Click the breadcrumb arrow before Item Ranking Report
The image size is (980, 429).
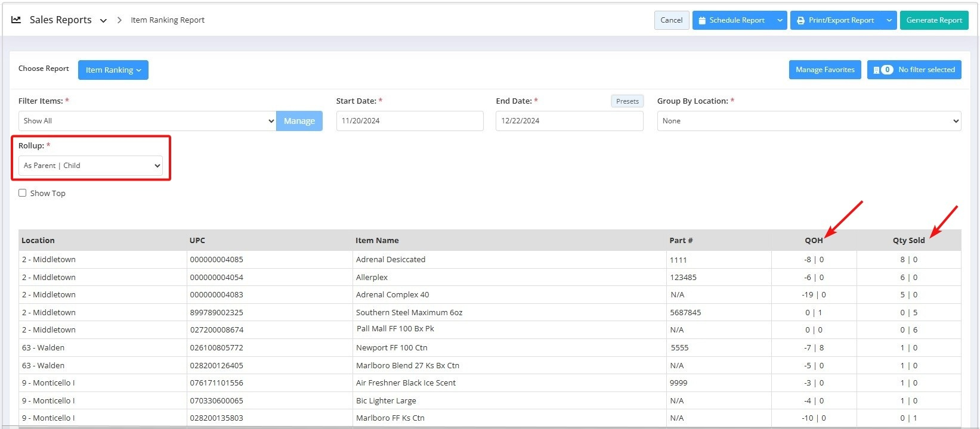119,20
